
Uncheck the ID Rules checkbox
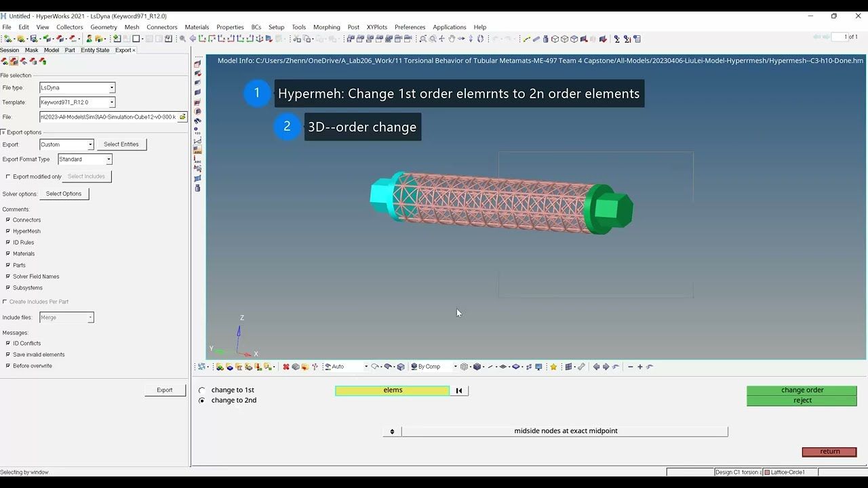8,242
